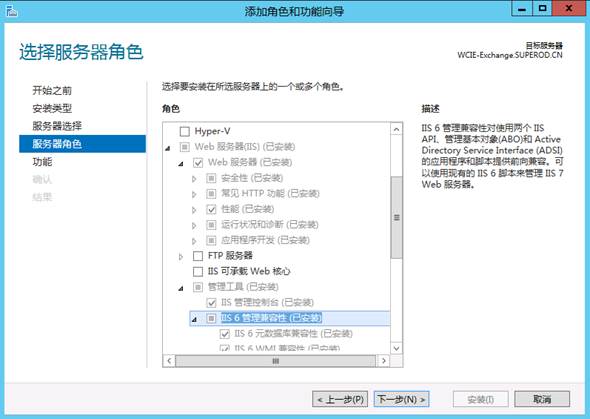The height and width of the screenshot is (419, 590).
Task: Select the IIS 6 元数据库兼容性 row
Action: pyautogui.click(x=293, y=334)
